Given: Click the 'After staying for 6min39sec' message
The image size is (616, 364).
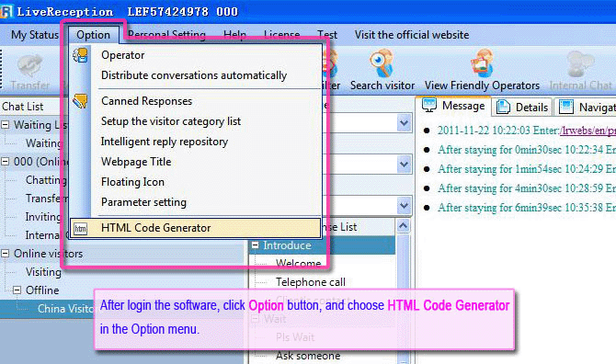Looking at the screenshot, I should [527, 208].
